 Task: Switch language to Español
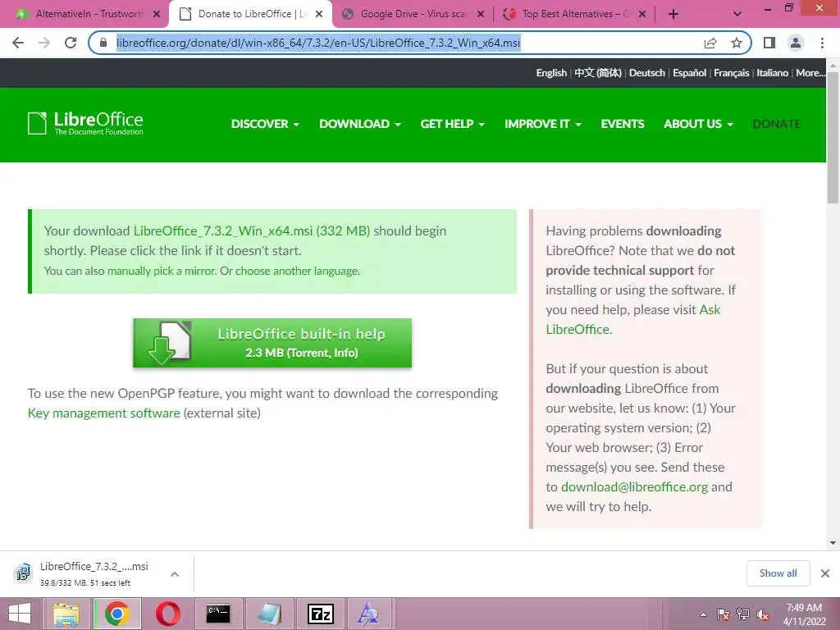(x=689, y=73)
